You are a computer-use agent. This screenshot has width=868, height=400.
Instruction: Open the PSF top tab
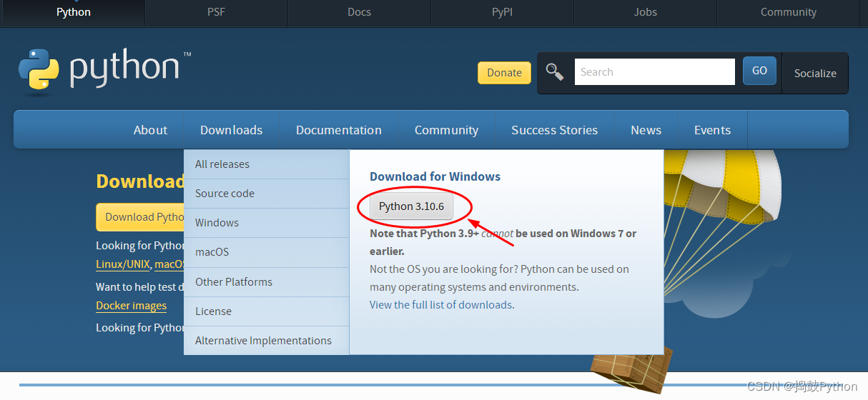click(x=216, y=12)
